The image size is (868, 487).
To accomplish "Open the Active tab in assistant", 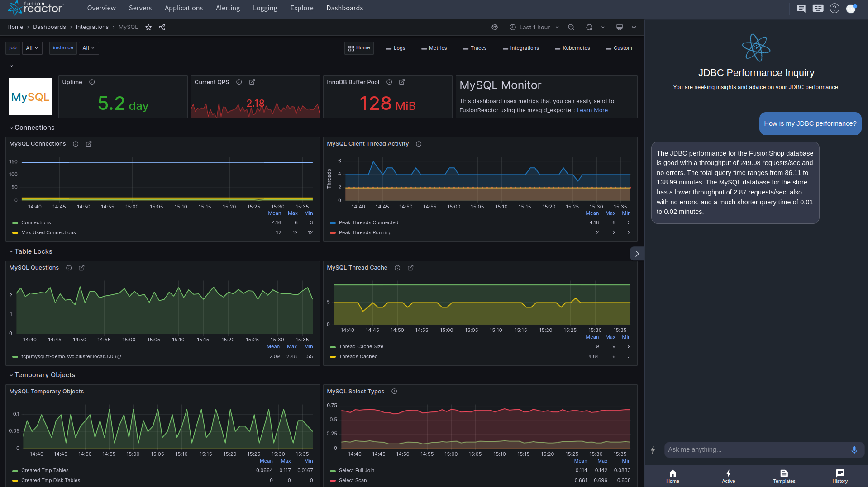I will 728,476.
